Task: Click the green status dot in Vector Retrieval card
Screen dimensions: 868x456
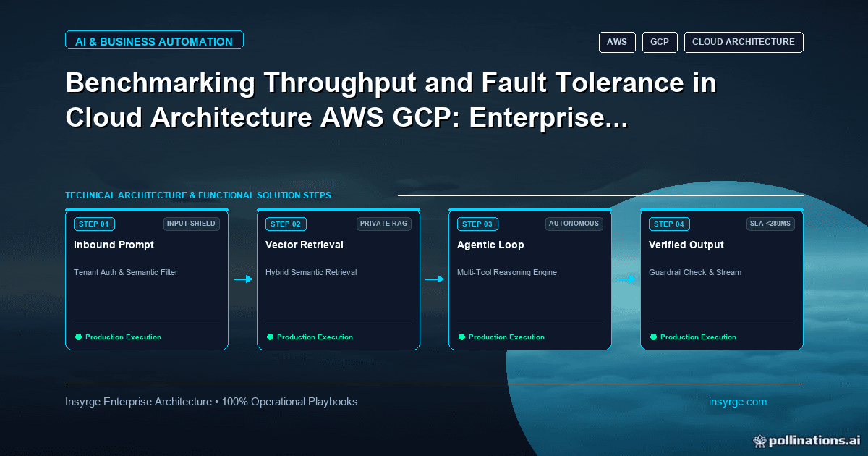Action: point(270,337)
